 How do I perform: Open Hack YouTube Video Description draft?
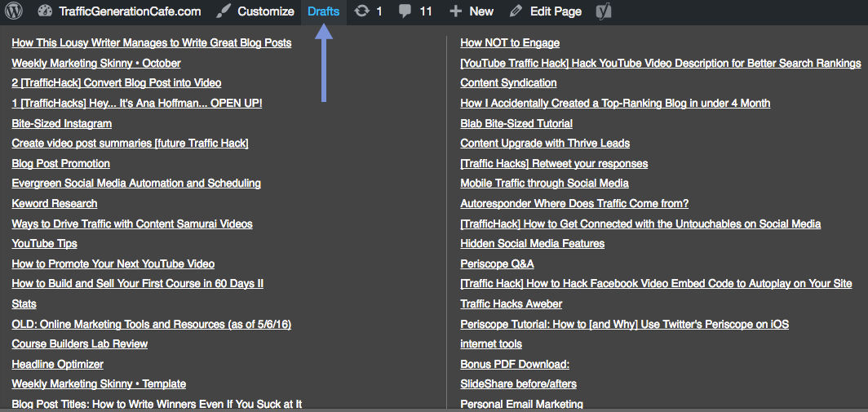[x=661, y=63]
